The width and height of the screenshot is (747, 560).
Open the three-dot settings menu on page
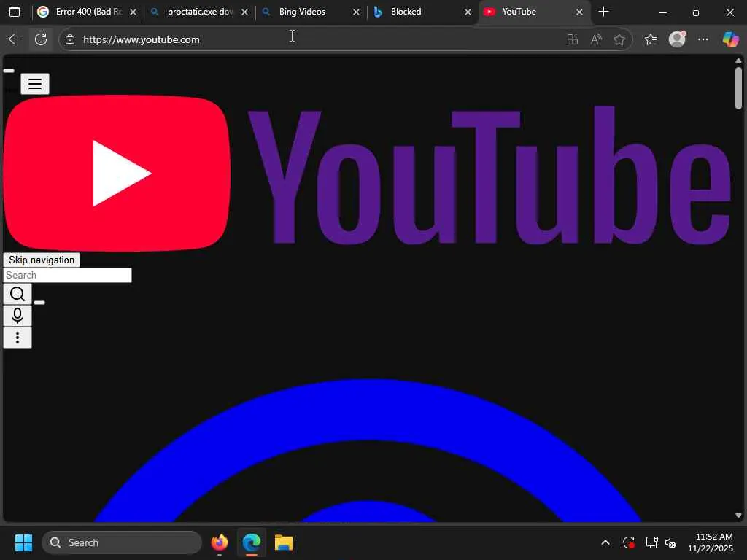[x=18, y=338]
